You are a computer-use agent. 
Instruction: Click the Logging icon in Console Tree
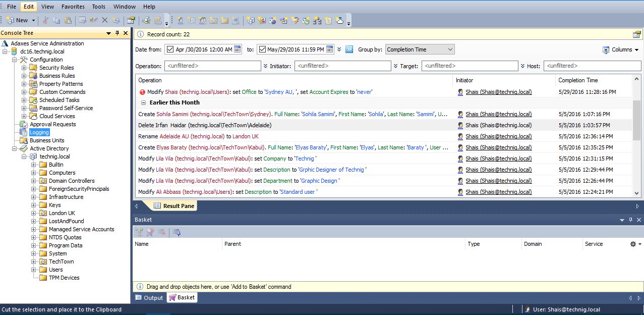(23, 132)
